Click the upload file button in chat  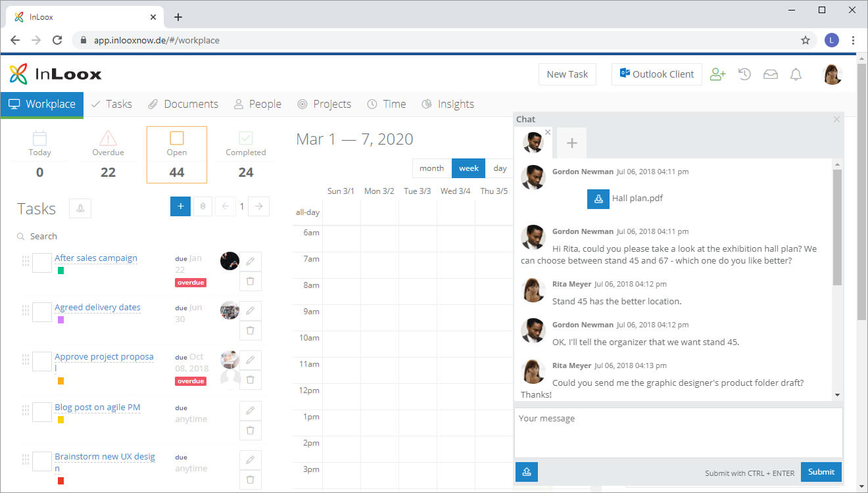coord(527,472)
